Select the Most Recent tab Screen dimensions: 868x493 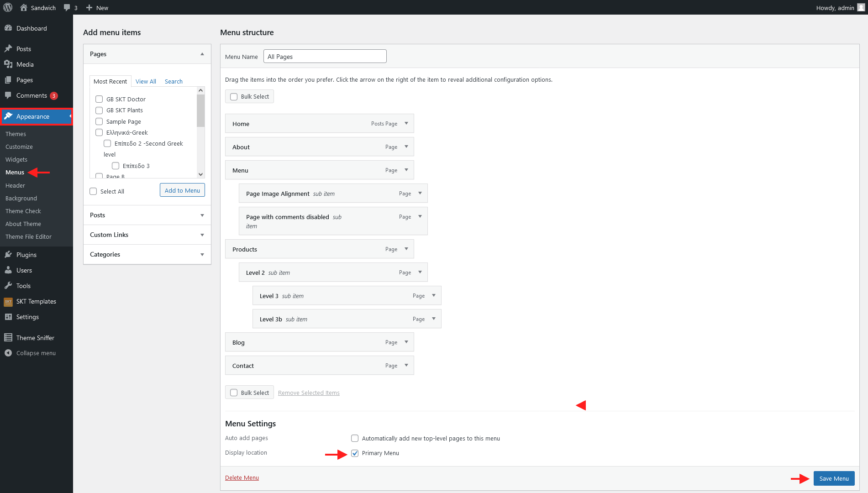[x=110, y=81]
